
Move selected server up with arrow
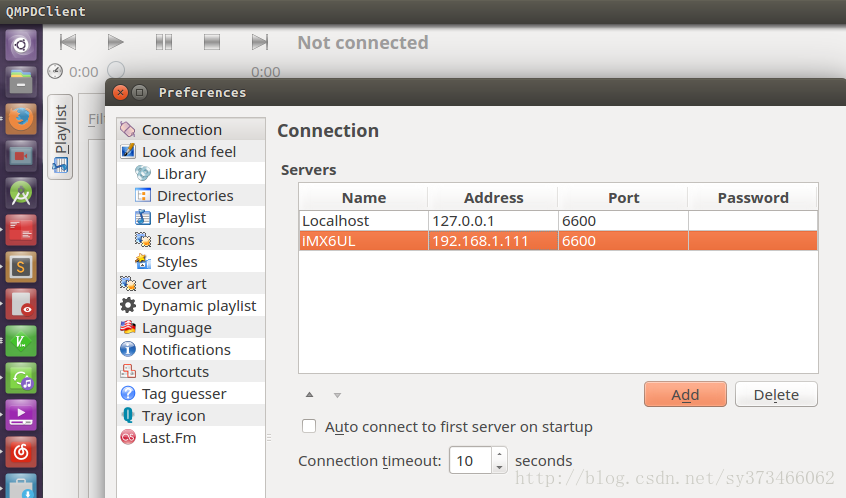[309, 395]
